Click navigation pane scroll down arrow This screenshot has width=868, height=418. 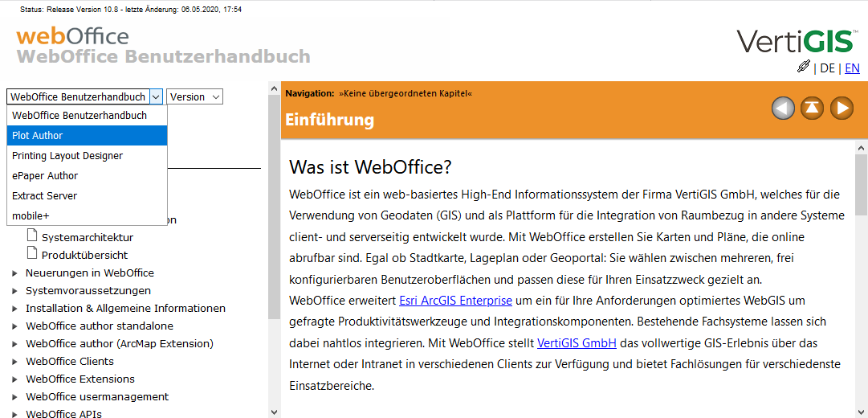coord(274,412)
